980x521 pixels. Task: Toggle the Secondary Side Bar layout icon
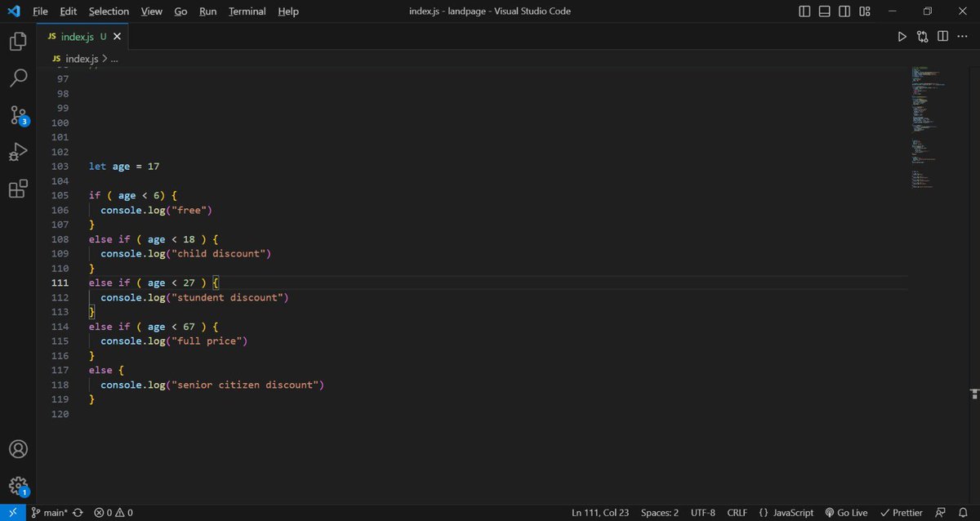[844, 11]
